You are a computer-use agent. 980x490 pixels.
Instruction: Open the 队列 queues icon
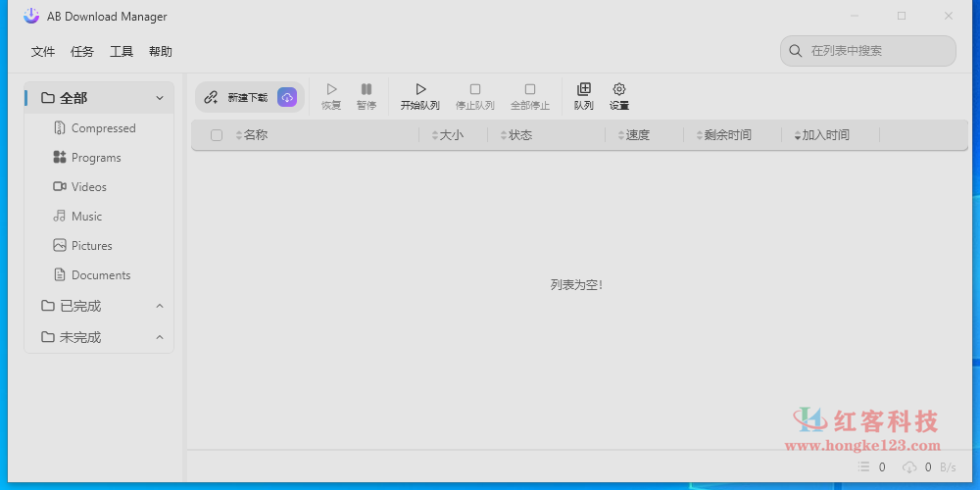[x=584, y=89]
